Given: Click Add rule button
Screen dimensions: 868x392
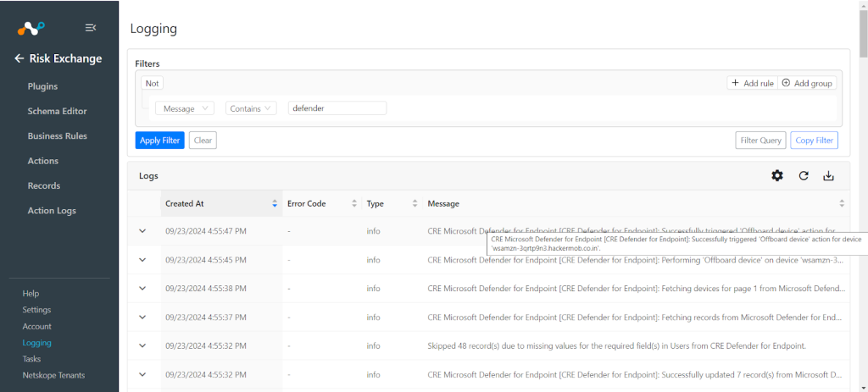Looking at the screenshot, I should 753,83.
